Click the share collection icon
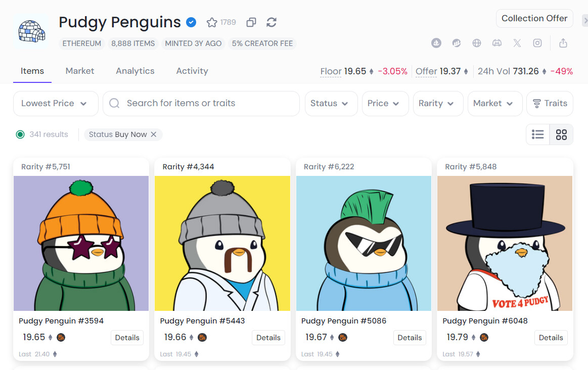This screenshot has height=370, width=588. tap(563, 43)
